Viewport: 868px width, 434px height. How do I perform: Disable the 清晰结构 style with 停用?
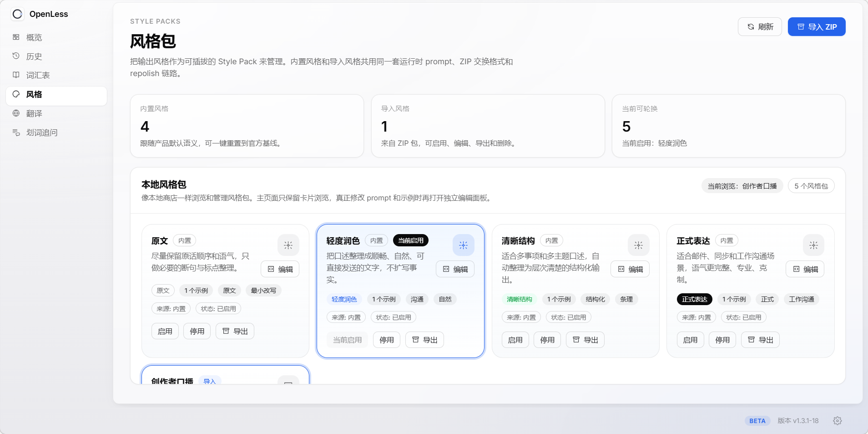[x=547, y=340]
